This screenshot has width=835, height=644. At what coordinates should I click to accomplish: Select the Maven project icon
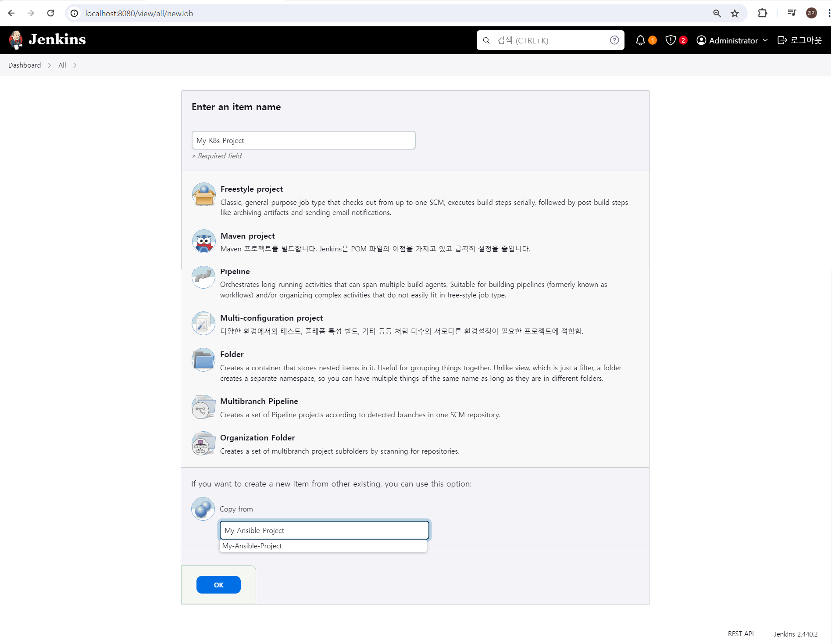204,241
